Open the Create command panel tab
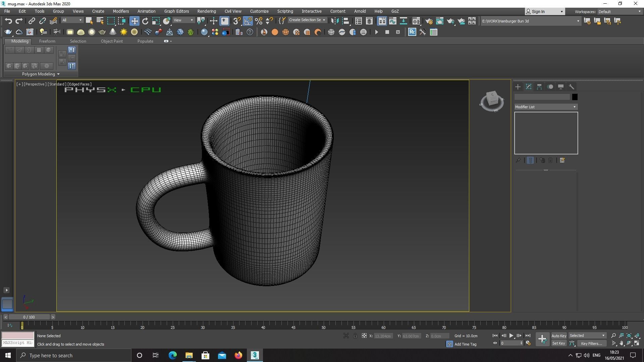 coord(518,87)
